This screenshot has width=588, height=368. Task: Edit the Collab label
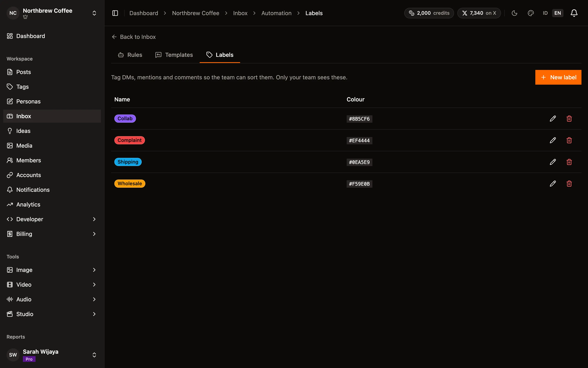(553, 119)
